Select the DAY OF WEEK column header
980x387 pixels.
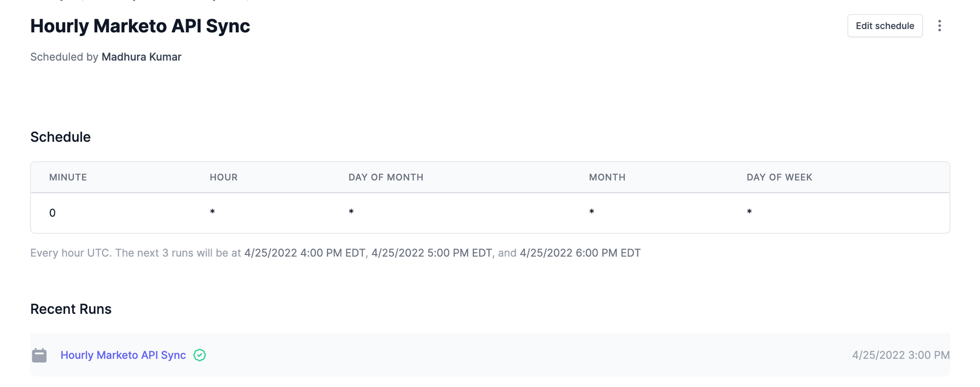pos(779,177)
